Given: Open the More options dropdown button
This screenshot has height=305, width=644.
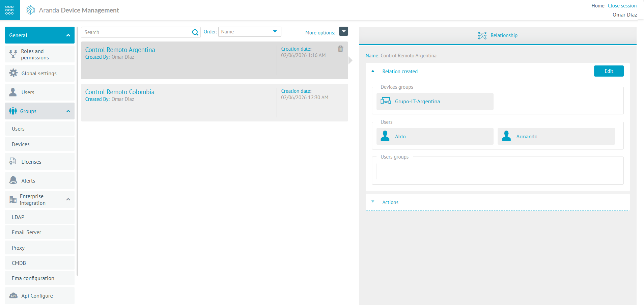Looking at the screenshot, I should pyautogui.click(x=343, y=31).
